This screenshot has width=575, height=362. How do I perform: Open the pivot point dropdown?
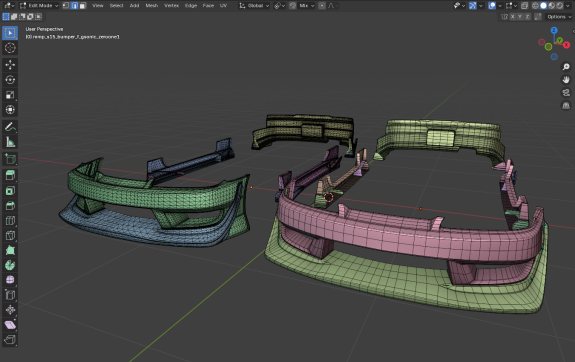tap(279, 6)
